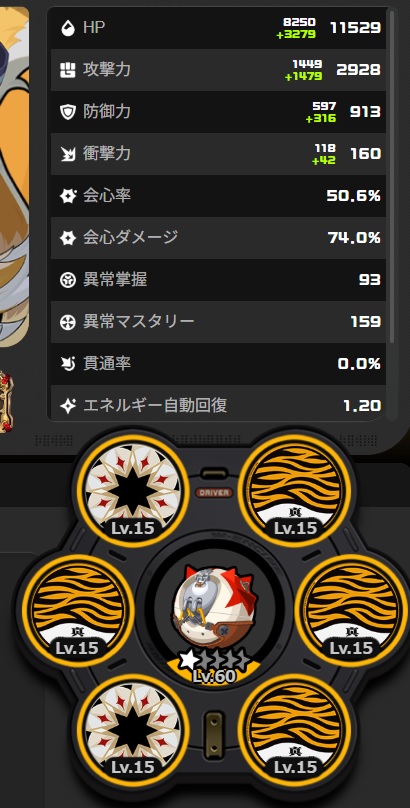Click the 会心ダメージ stat row
The height and width of the screenshot is (808, 410).
coord(218,238)
